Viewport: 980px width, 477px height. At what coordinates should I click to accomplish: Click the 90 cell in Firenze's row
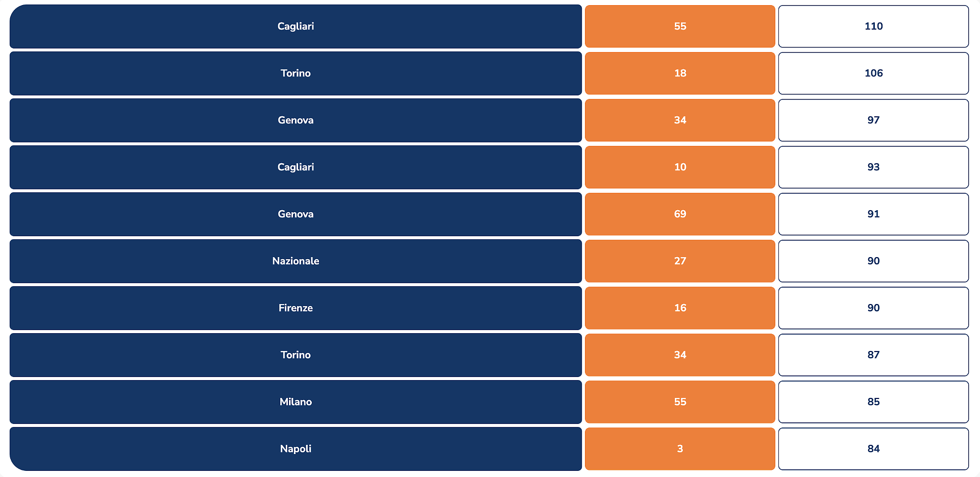[873, 308]
